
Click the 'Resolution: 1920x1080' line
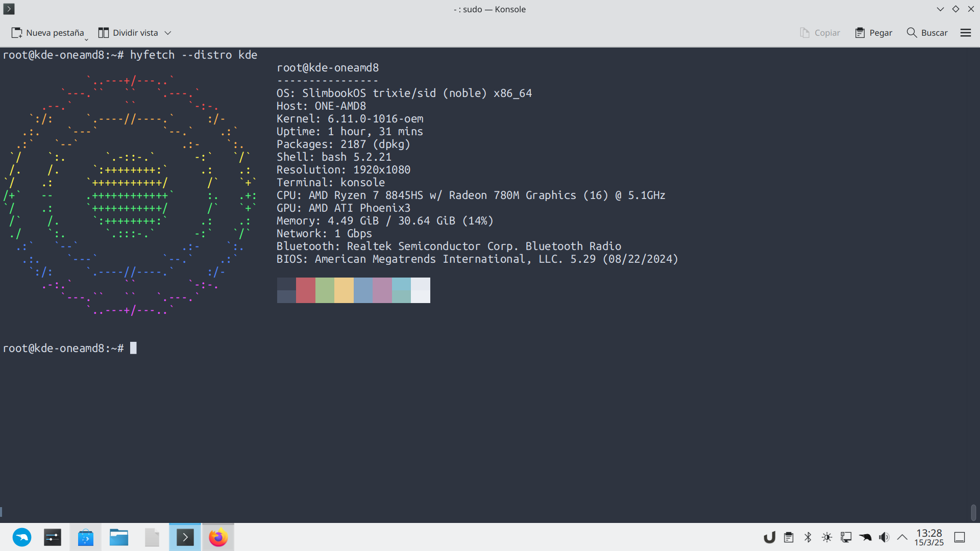click(344, 170)
